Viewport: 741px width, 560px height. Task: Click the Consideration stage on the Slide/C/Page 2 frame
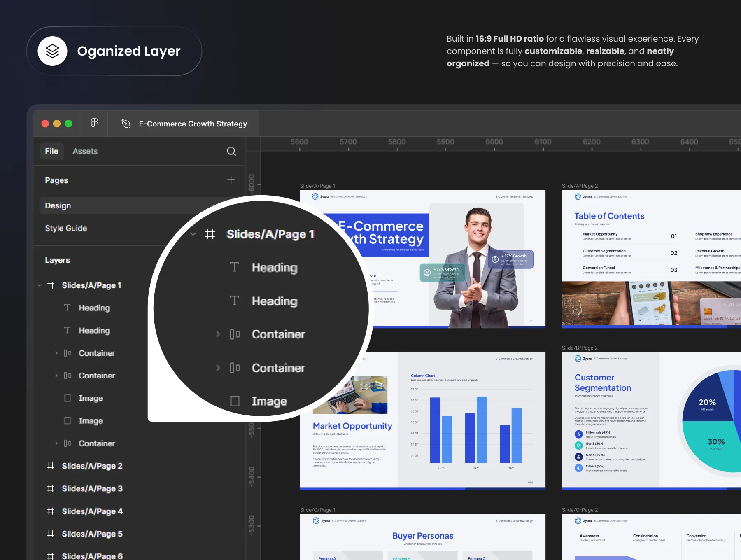[x=650, y=538]
